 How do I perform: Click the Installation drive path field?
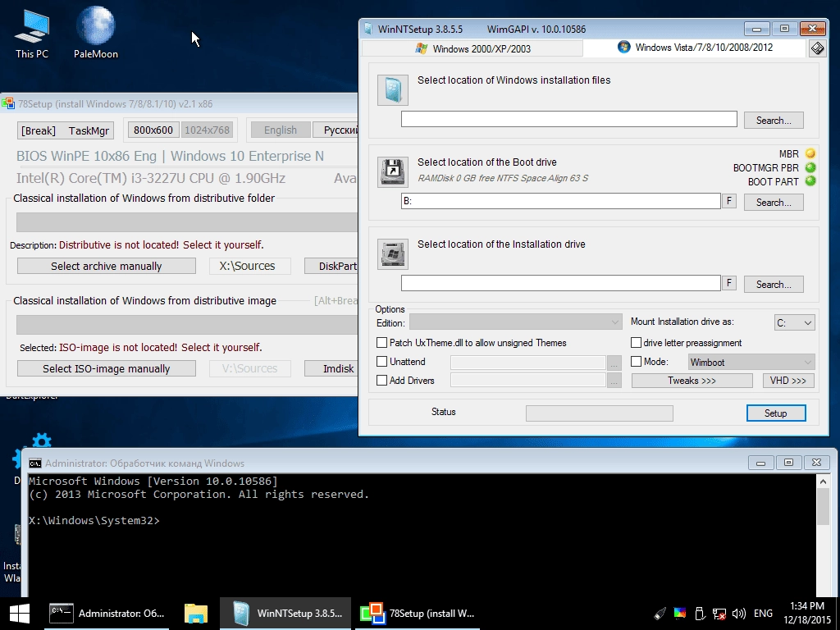[561, 283]
